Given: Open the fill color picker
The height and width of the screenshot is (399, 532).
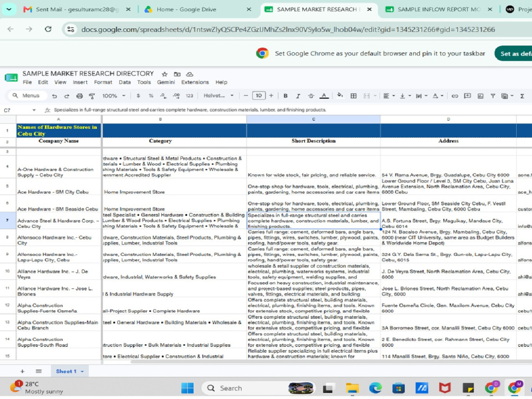Looking at the screenshot, I should click(x=339, y=96).
